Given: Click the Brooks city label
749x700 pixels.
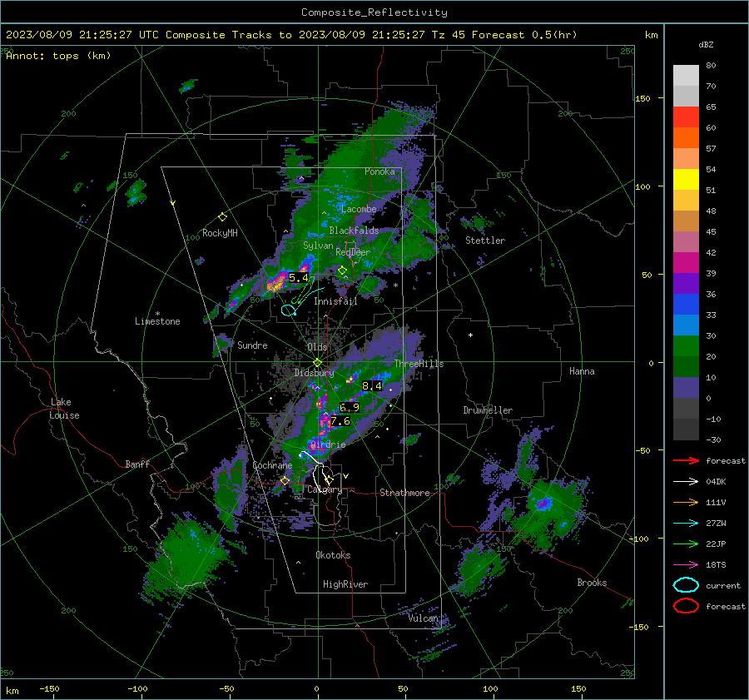Looking at the screenshot, I should coord(592,583).
